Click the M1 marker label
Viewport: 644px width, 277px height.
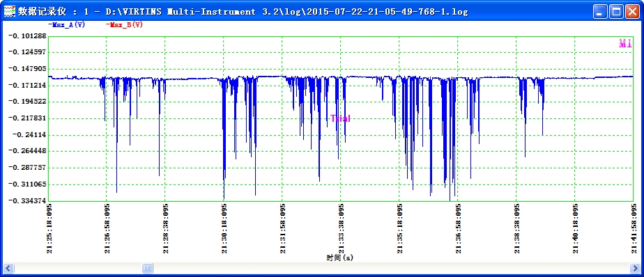pos(625,44)
